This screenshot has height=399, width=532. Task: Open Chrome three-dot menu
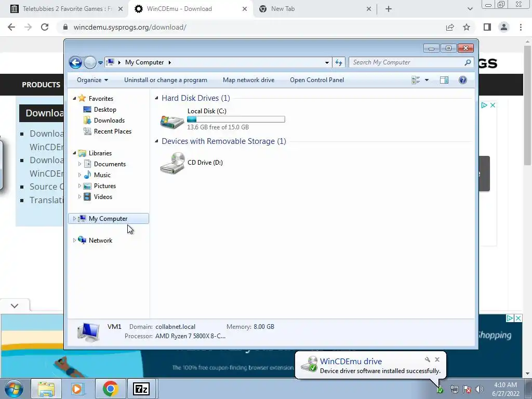(521, 27)
